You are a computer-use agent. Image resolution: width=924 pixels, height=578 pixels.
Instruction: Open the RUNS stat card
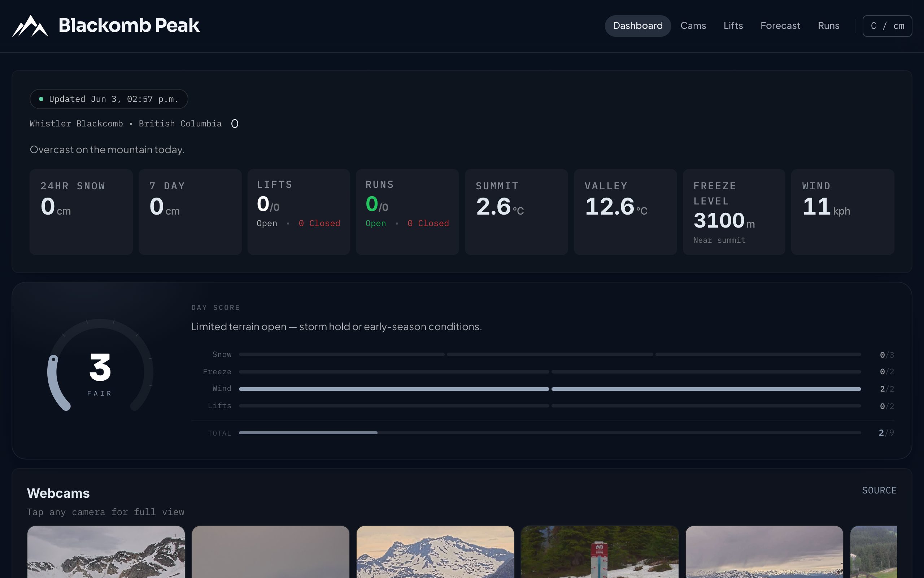[407, 212]
